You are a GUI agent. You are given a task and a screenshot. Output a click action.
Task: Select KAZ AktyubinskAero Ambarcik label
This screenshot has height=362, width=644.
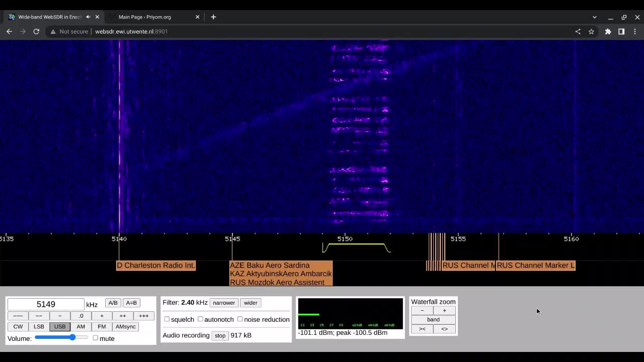click(281, 274)
